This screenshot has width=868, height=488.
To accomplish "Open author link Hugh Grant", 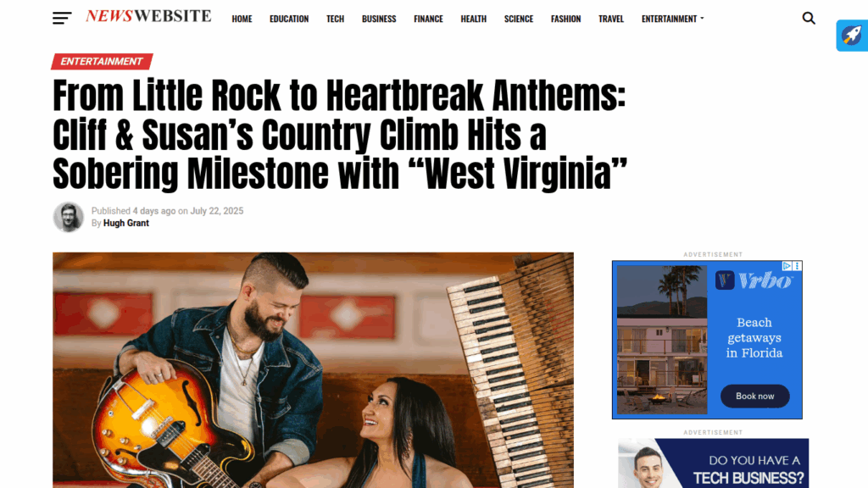I will click(126, 223).
